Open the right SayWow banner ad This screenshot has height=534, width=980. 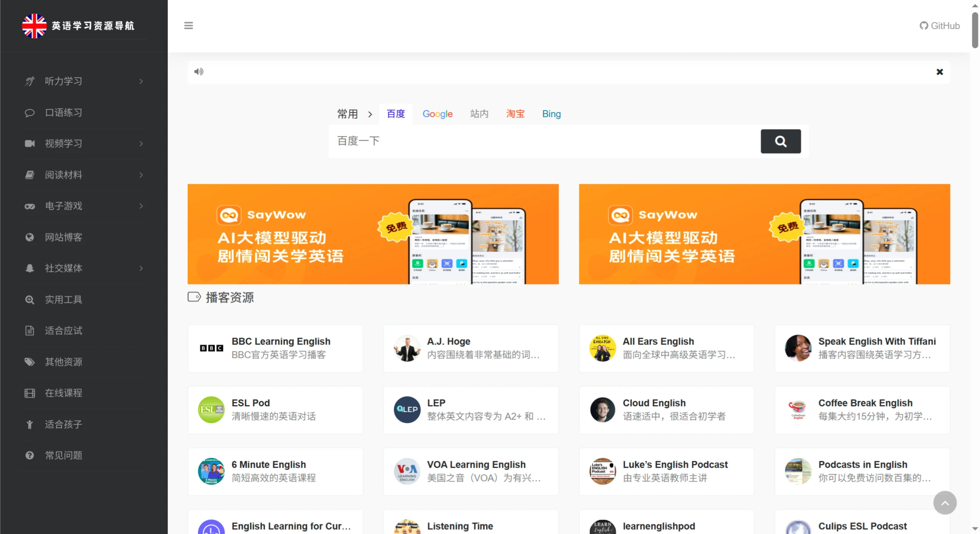[764, 234]
